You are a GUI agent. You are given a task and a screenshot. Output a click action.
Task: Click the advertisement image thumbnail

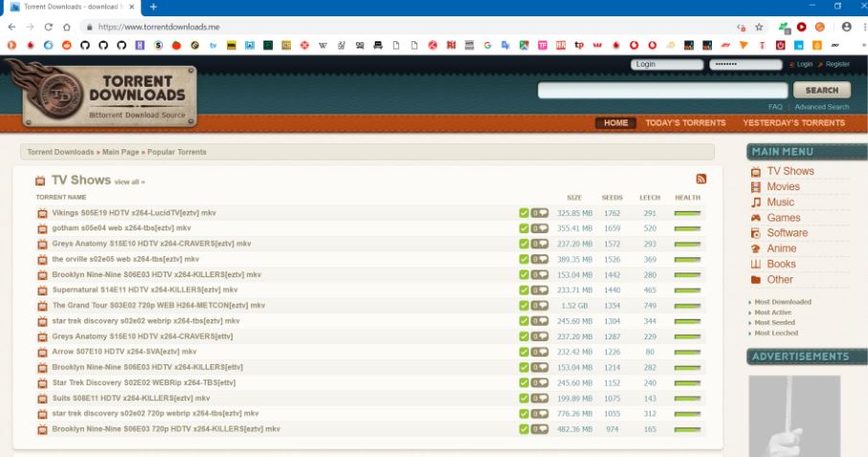click(794, 416)
